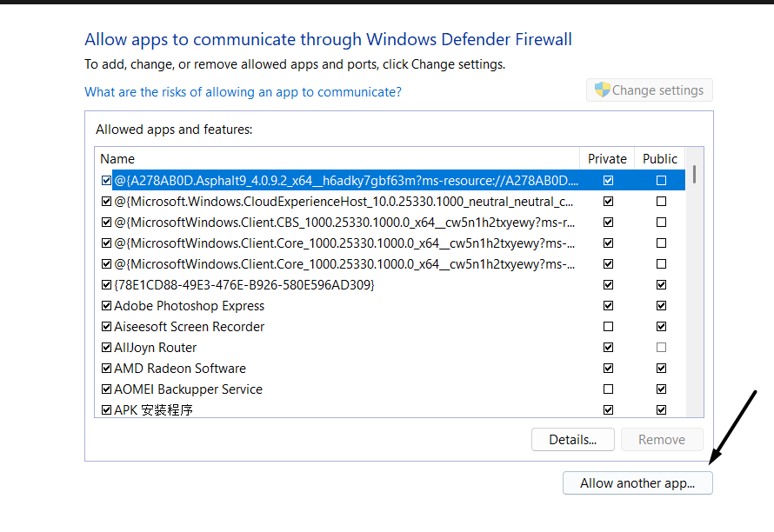Toggle Public for the CloudExperienceHost entry
Viewport: 774px width, 532px height.
point(662,202)
